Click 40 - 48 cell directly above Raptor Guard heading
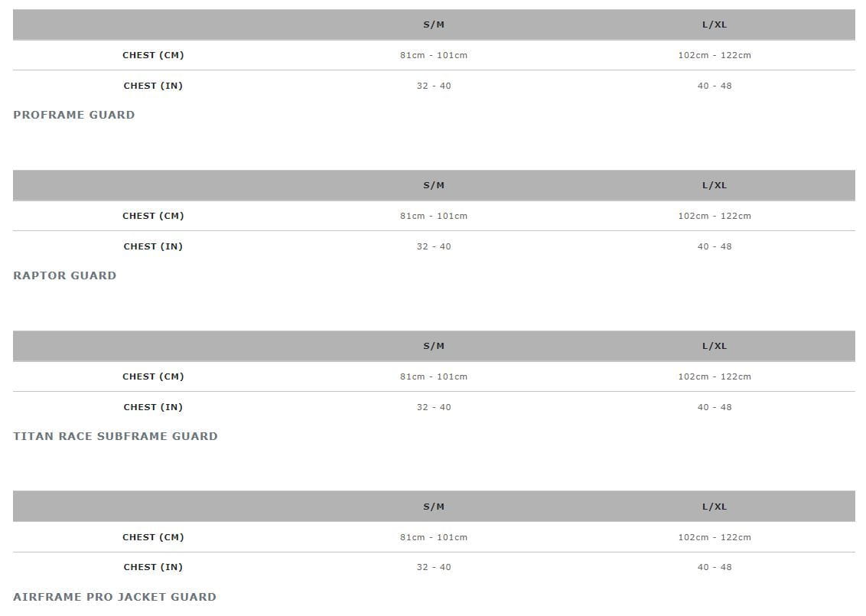Image resolution: width=866 pixels, height=616 pixels. (x=715, y=246)
